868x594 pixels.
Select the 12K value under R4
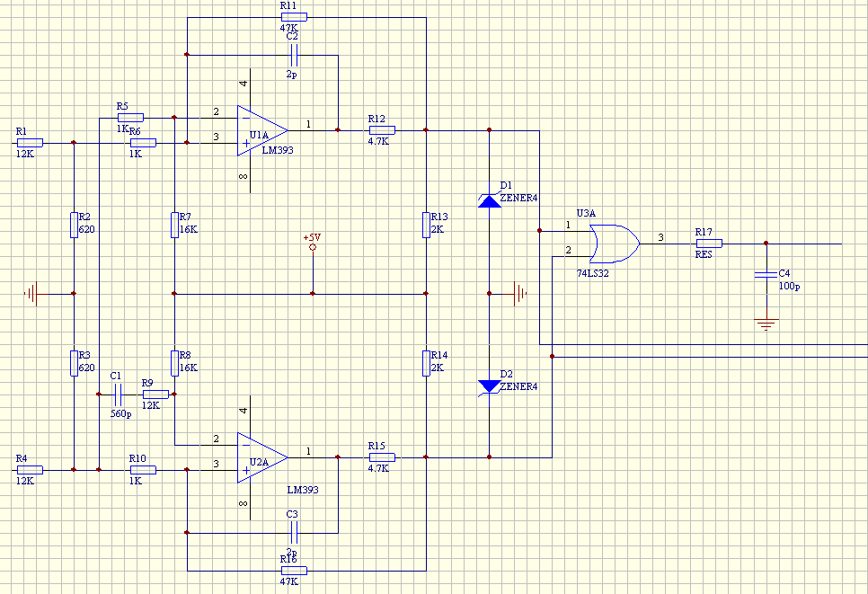point(25,481)
